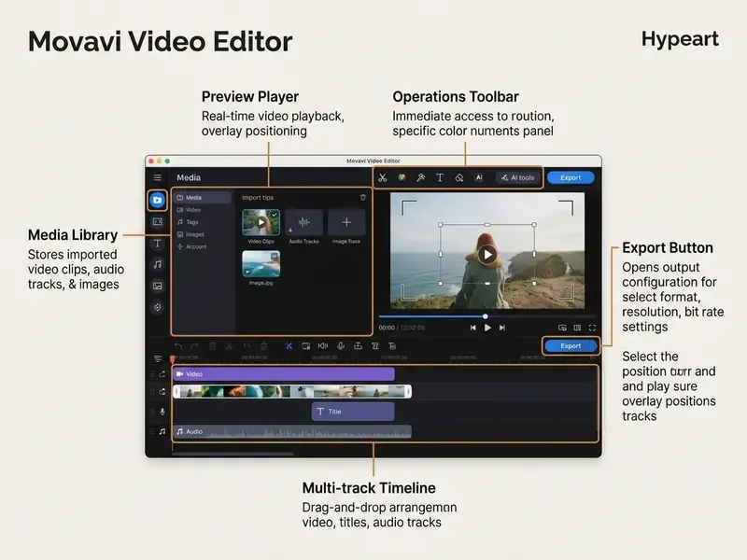Screen dimensions: 747x560
Task: Select the scissors cut tool in the top toolbar
Action: pyautogui.click(x=383, y=177)
